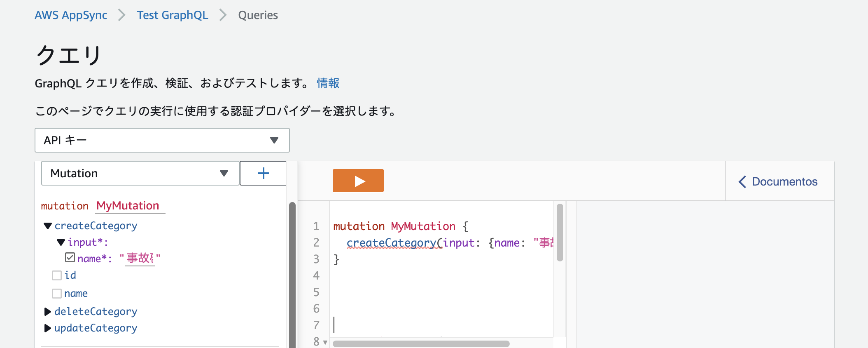Screen dimensions: 868x348
Task: Collapse the input* argument node
Action: [x=61, y=242]
